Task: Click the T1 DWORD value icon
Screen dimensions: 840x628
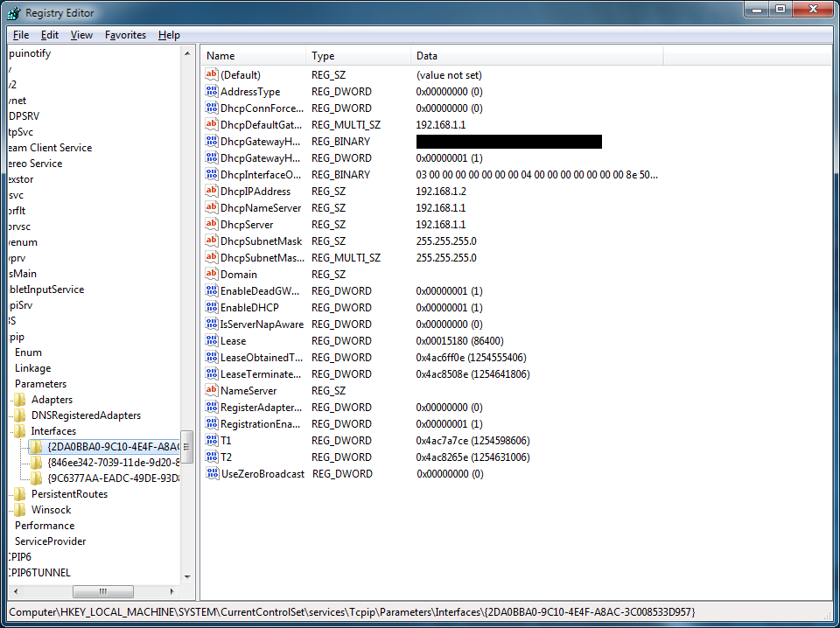Action: pos(212,440)
